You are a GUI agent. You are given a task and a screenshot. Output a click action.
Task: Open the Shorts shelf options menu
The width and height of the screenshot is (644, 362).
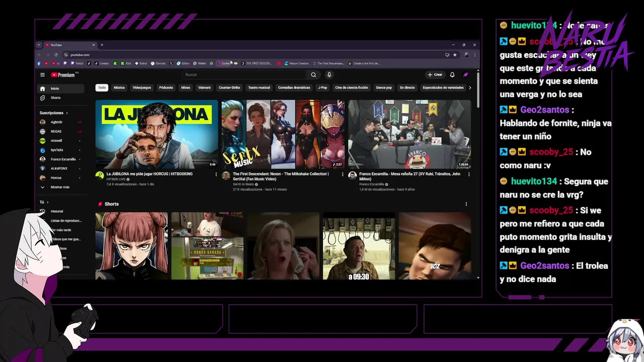tap(466, 204)
